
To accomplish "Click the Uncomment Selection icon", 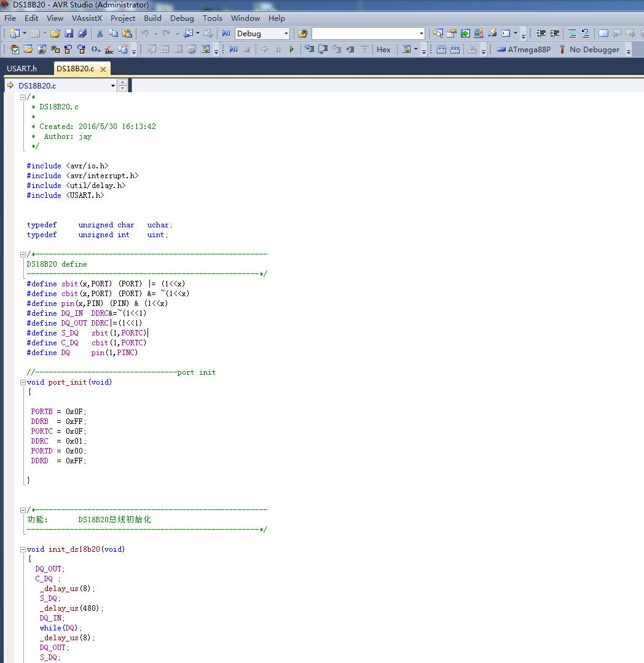I will point(586,33).
